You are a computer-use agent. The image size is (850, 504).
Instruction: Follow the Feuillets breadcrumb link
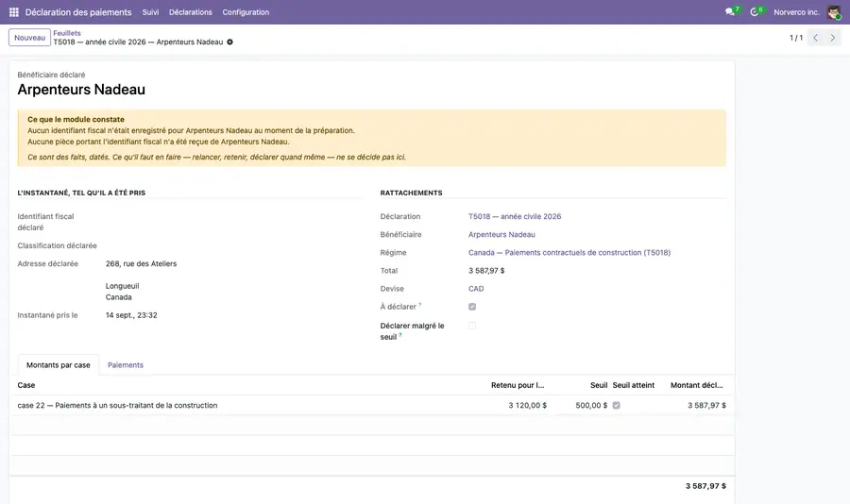pyautogui.click(x=67, y=33)
